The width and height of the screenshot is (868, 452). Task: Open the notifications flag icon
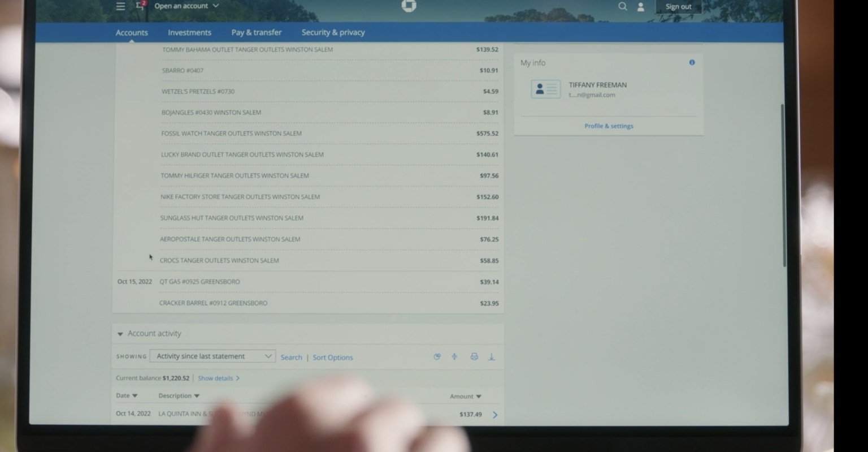click(140, 6)
